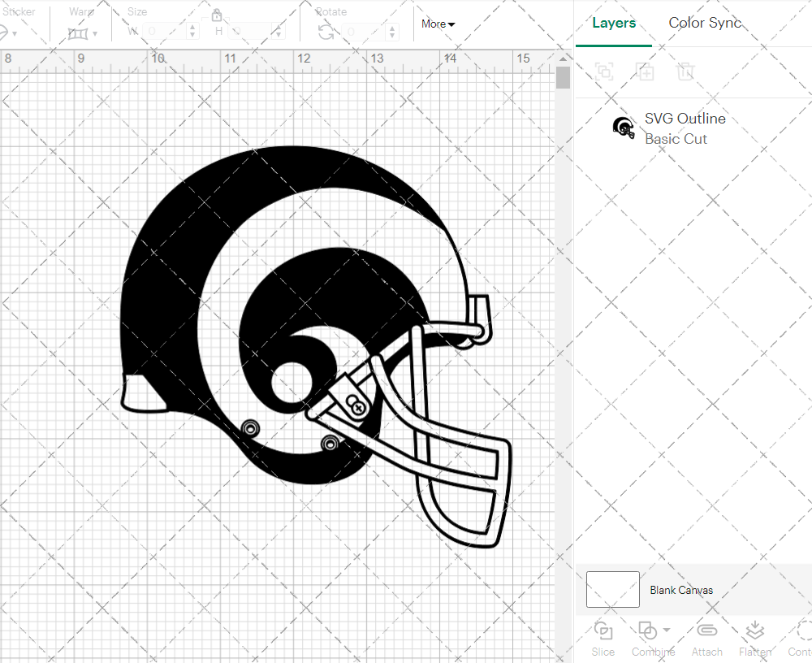
Task: Click the Rotate angle input field
Action: tap(364, 32)
